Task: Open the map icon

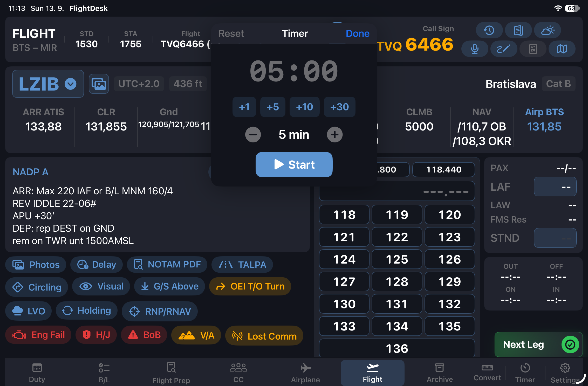Action: tap(562, 49)
